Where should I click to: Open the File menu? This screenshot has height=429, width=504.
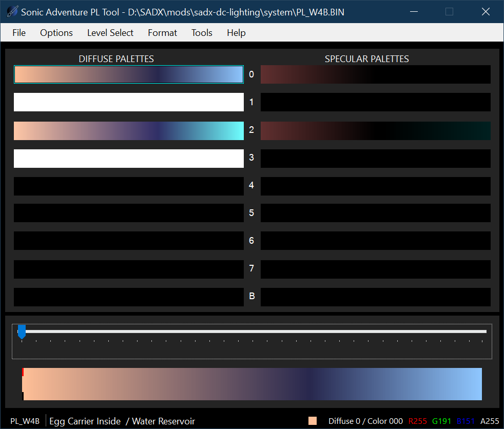point(19,33)
